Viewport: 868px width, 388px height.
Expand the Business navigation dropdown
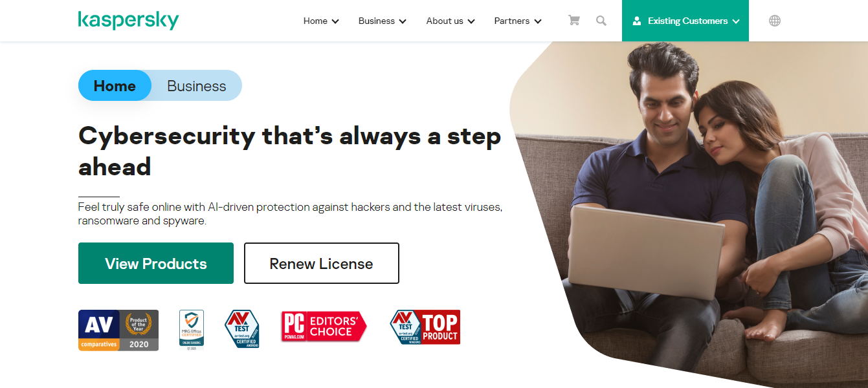click(x=383, y=21)
